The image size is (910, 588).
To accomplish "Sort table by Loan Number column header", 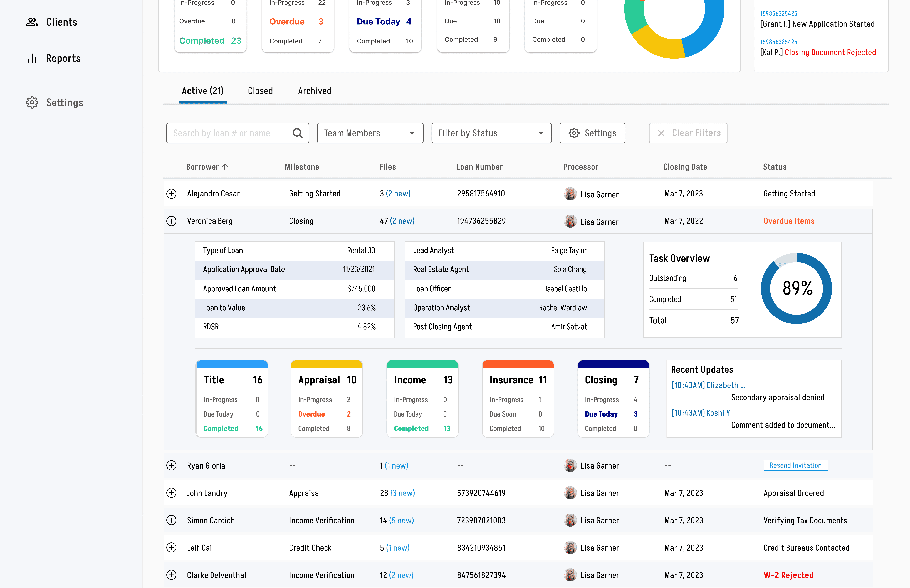I will (x=480, y=167).
